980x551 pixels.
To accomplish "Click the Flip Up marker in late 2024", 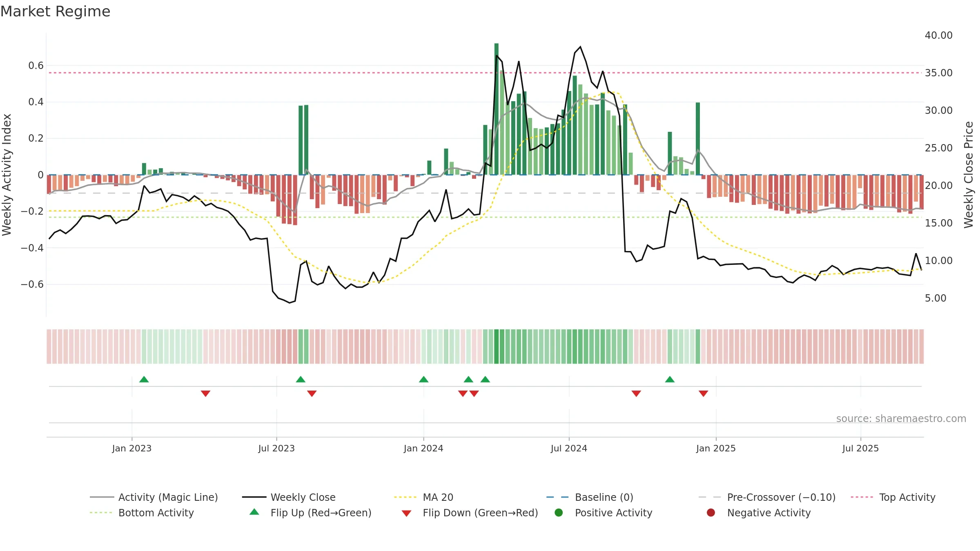I will (x=670, y=379).
